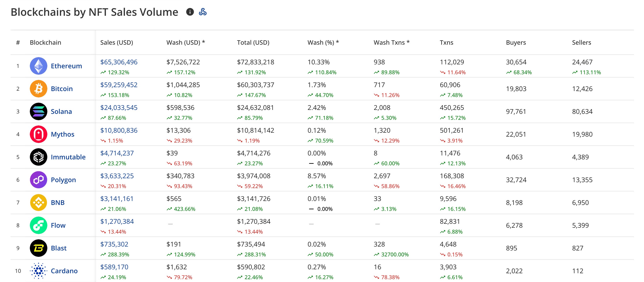Click the Solana logo icon
The width and height of the screenshot is (644, 282).
(x=39, y=111)
